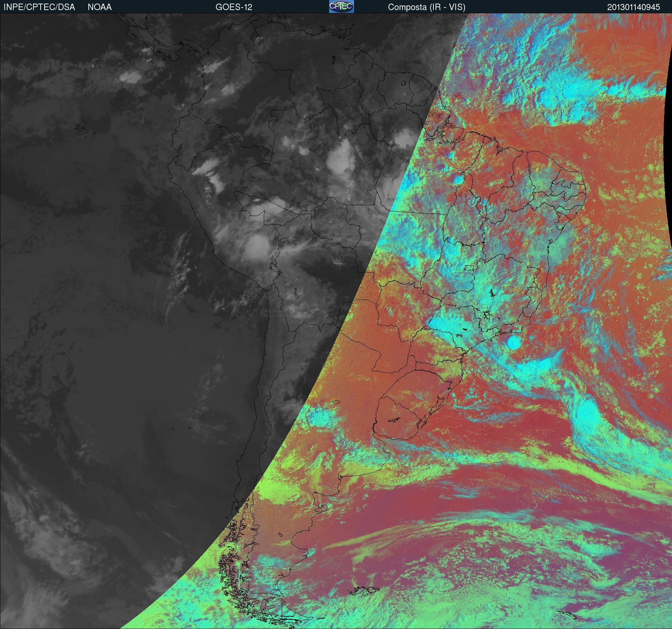Click the NOAA label in header
The image size is (672, 629).
tap(100, 7)
